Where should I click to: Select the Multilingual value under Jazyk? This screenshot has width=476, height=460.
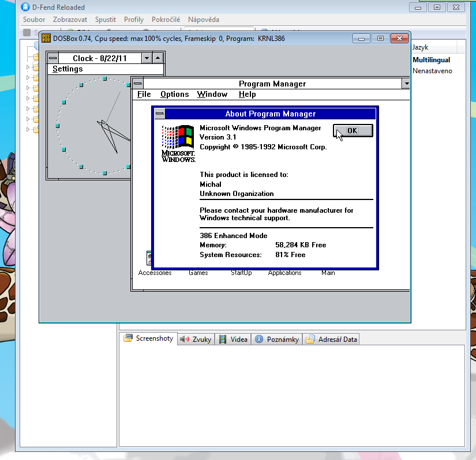(x=431, y=60)
